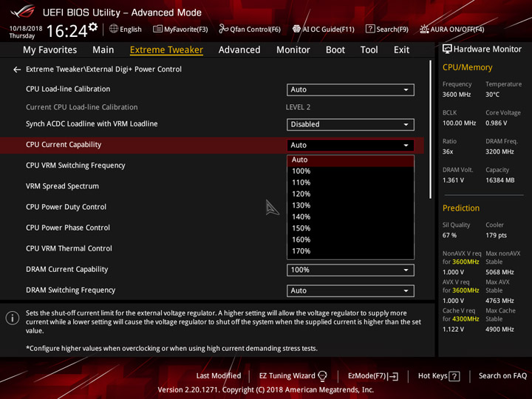Set current capability to 170%
This screenshot has width=532, height=399.
350,251
